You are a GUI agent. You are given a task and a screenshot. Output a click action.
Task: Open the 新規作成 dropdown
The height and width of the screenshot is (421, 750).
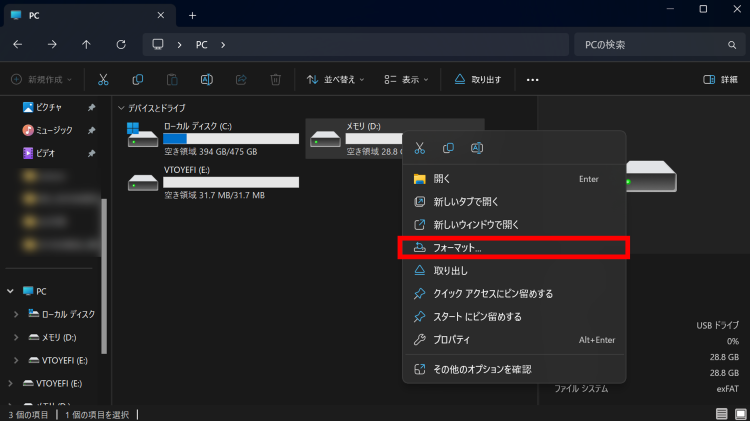(x=42, y=79)
